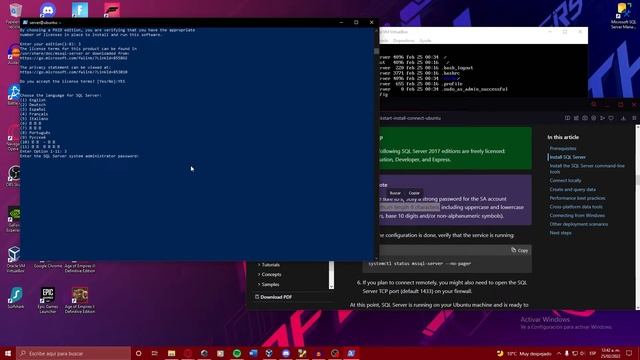Go to Prerequisites in article outline
640x360 pixels.
click(x=563, y=148)
